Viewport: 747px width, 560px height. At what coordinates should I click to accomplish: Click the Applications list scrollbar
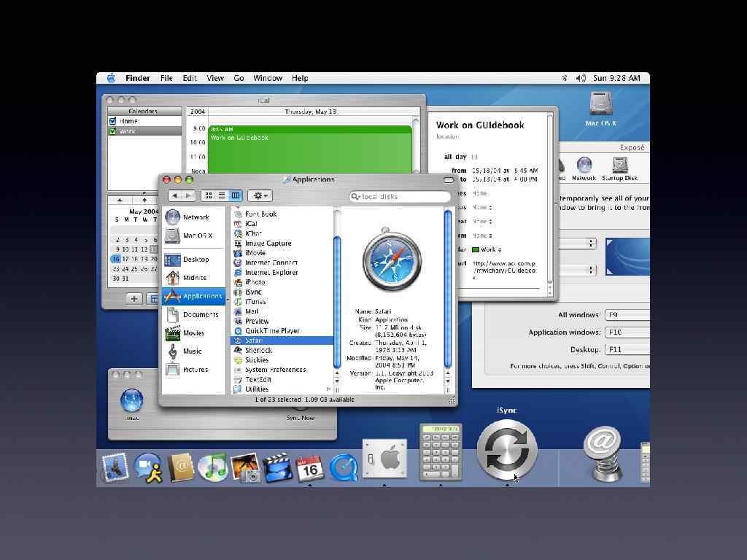tap(337, 301)
